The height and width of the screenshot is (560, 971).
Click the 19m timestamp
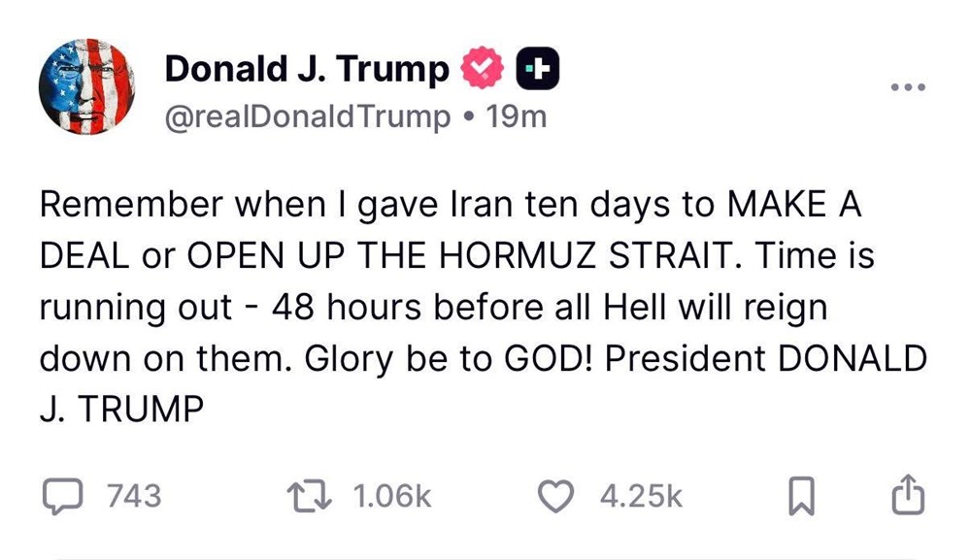521,116
